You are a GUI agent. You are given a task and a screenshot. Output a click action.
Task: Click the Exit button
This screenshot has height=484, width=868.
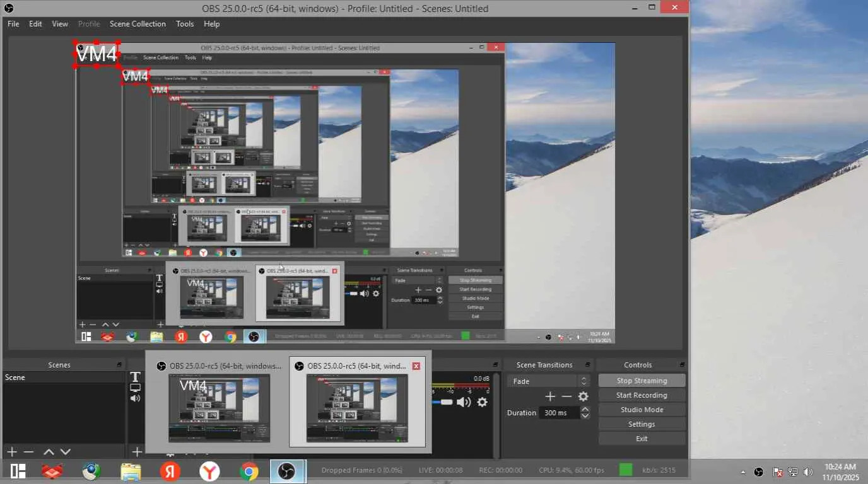click(x=642, y=439)
